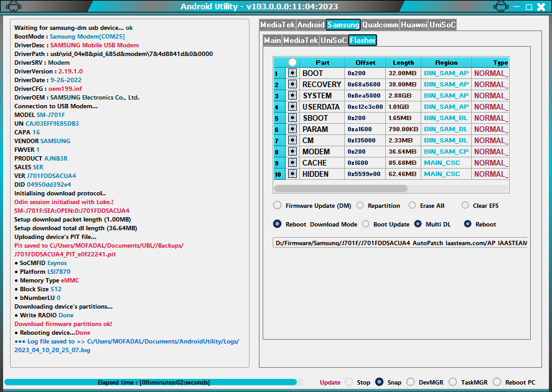Toggle the checkbox for the USERDATA partition
The width and height of the screenshot is (552, 392).
tap(292, 106)
